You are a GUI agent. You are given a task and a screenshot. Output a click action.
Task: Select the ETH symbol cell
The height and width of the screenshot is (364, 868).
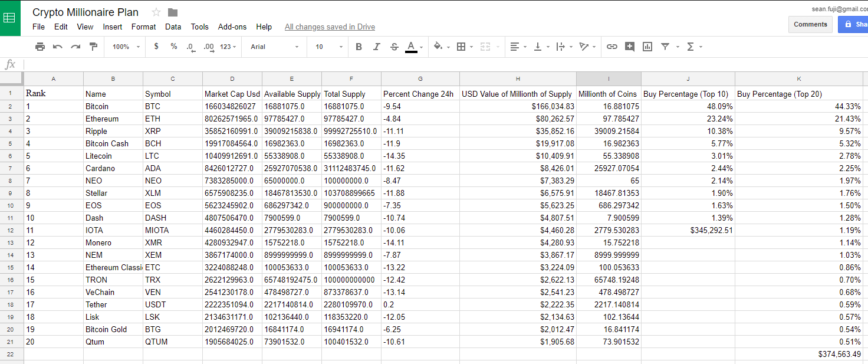[x=173, y=119]
